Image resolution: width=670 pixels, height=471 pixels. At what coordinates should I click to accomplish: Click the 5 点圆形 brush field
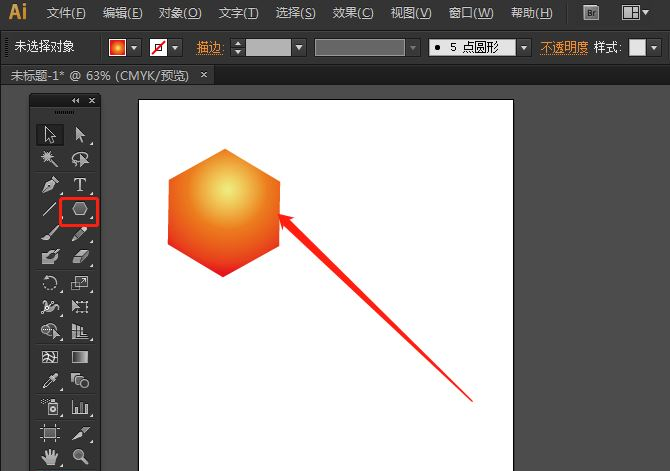[473, 47]
